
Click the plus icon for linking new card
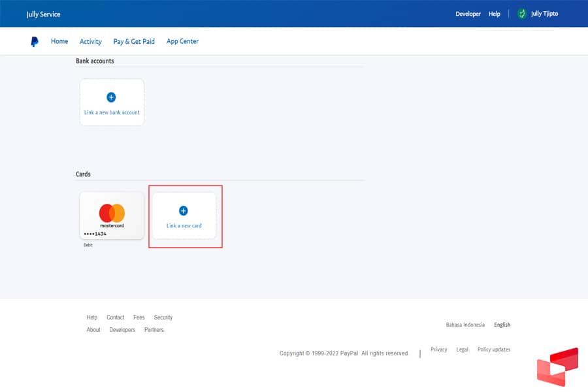[x=183, y=210]
